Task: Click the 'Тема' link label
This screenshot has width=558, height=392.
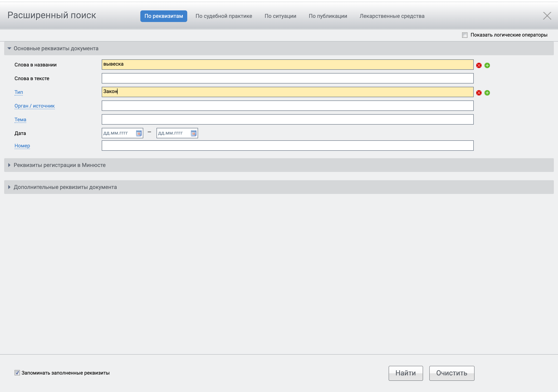Action: point(20,119)
